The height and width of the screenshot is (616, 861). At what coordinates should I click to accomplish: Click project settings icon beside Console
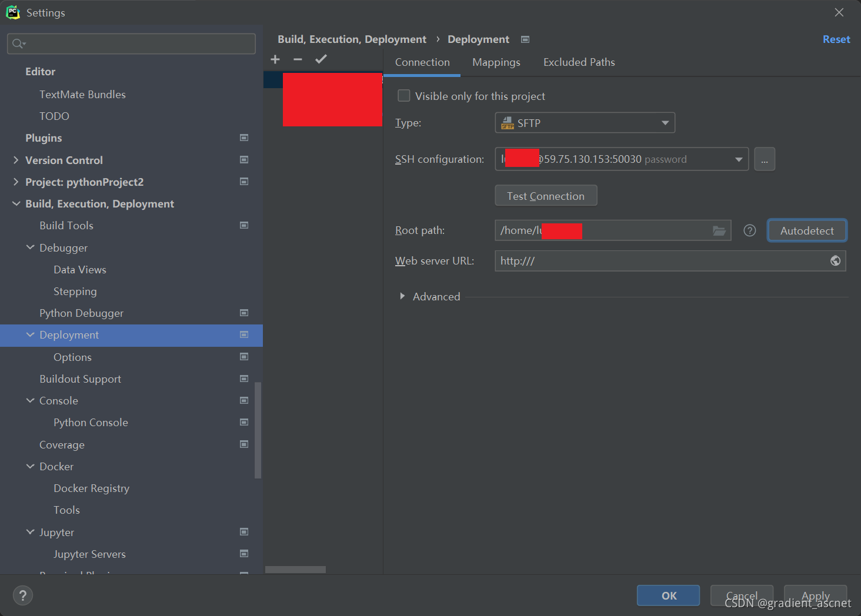pos(244,400)
